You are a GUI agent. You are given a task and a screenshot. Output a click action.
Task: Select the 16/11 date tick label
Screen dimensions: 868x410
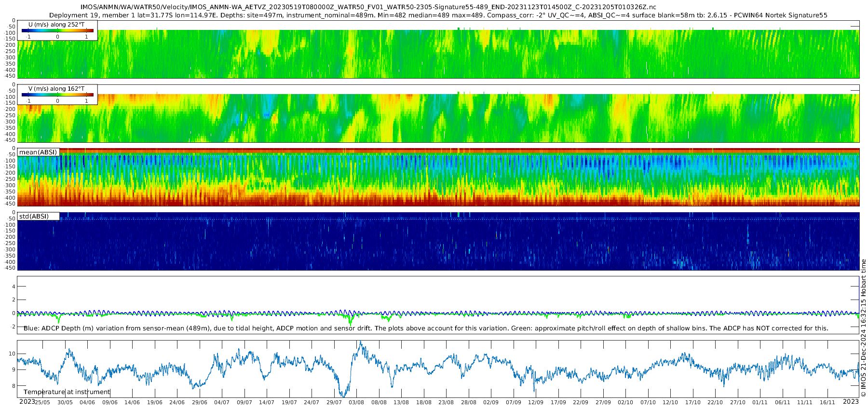coord(827,402)
